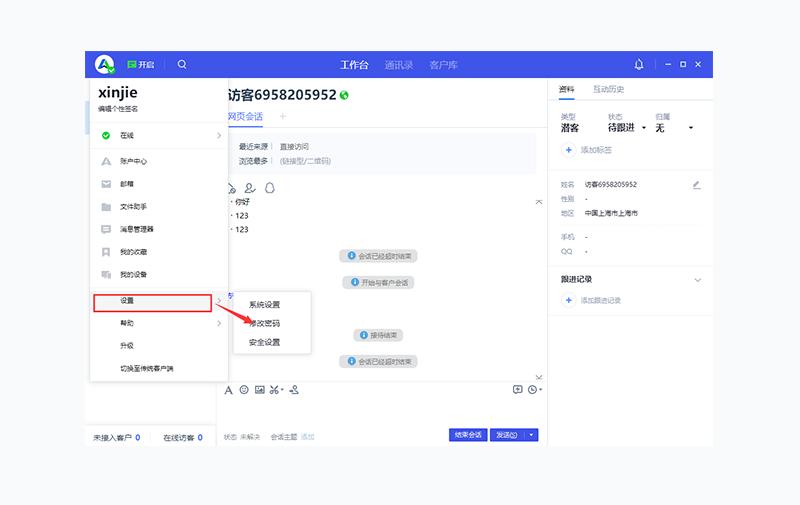The height and width of the screenshot is (505, 800).
Task: Open the emoji picker smiley icon
Action: tap(244, 390)
